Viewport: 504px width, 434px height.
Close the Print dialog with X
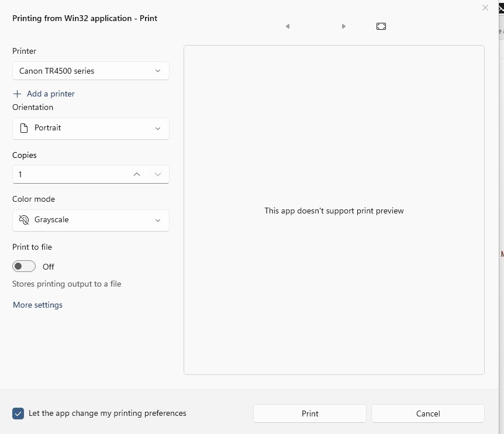pyautogui.click(x=485, y=8)
